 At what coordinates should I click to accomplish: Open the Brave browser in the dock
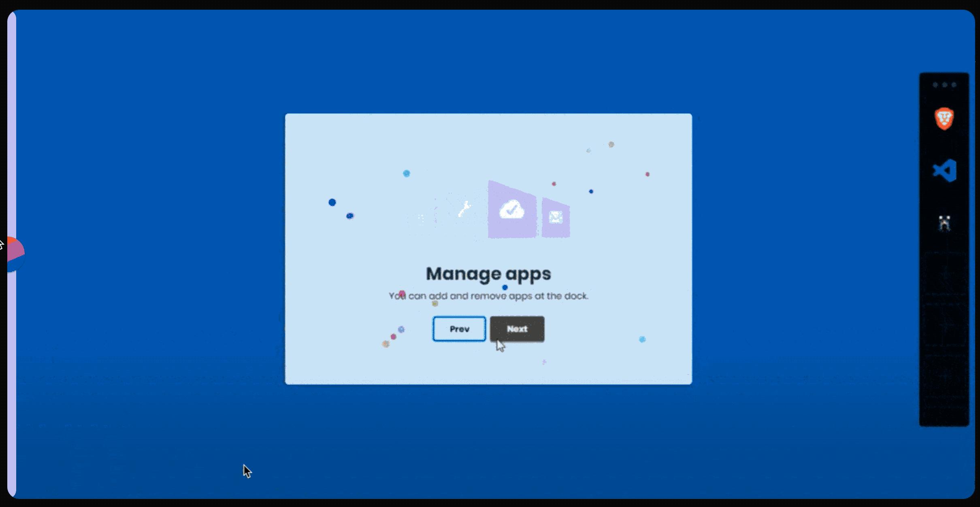coord(944,119)
